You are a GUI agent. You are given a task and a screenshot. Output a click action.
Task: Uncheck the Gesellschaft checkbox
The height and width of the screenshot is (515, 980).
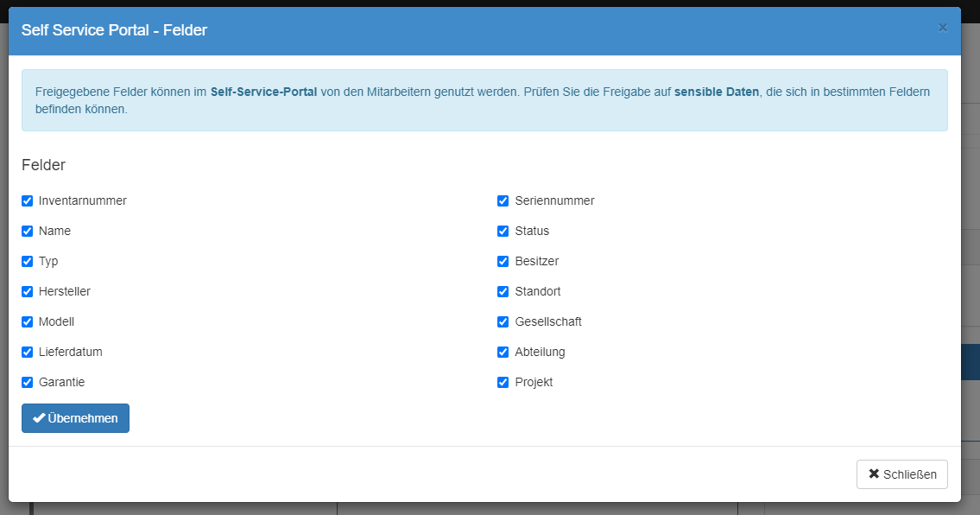pos(503,322)
